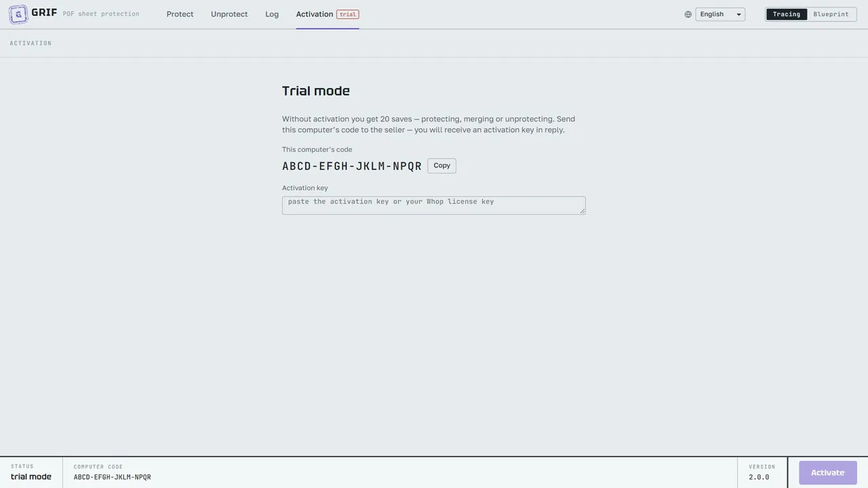The width and height of the screenshot is (868, 488).
Task: Click the GRIF app name text
Action: click(44, 13)
